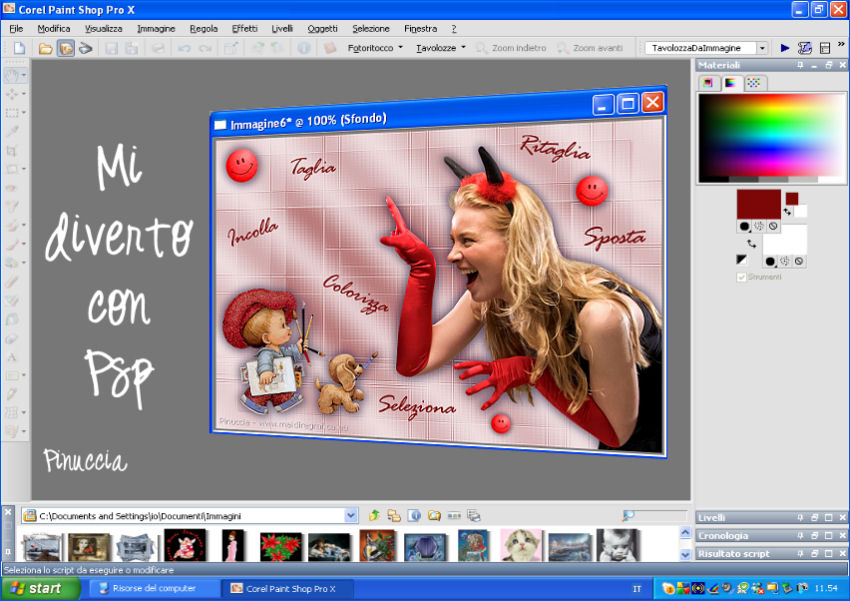Open a file with the yellow folder icon
The width and height of the screenshot is (850, 601).
click(46, 48)
